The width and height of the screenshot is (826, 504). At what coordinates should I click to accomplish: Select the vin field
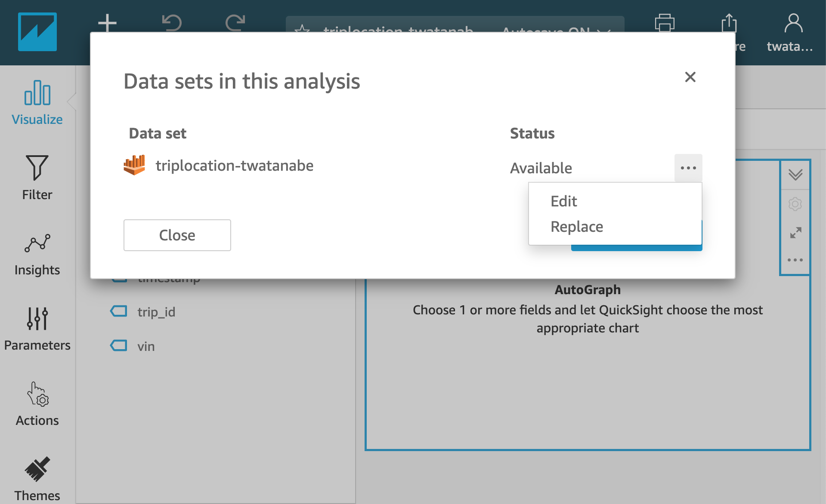pyautogui.click(x=146, y=346)
